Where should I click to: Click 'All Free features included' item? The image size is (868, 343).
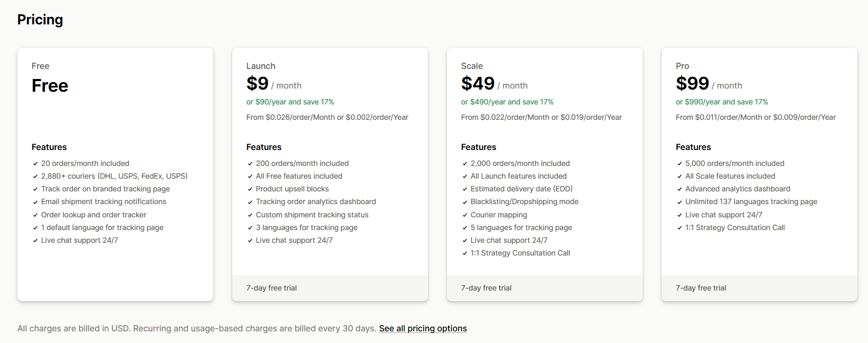[x=299, y=176]
